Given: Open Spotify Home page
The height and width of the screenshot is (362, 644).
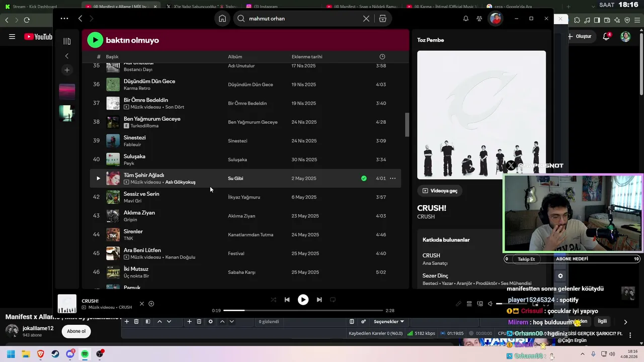Looking at the screenshot, I should (222, 19).
